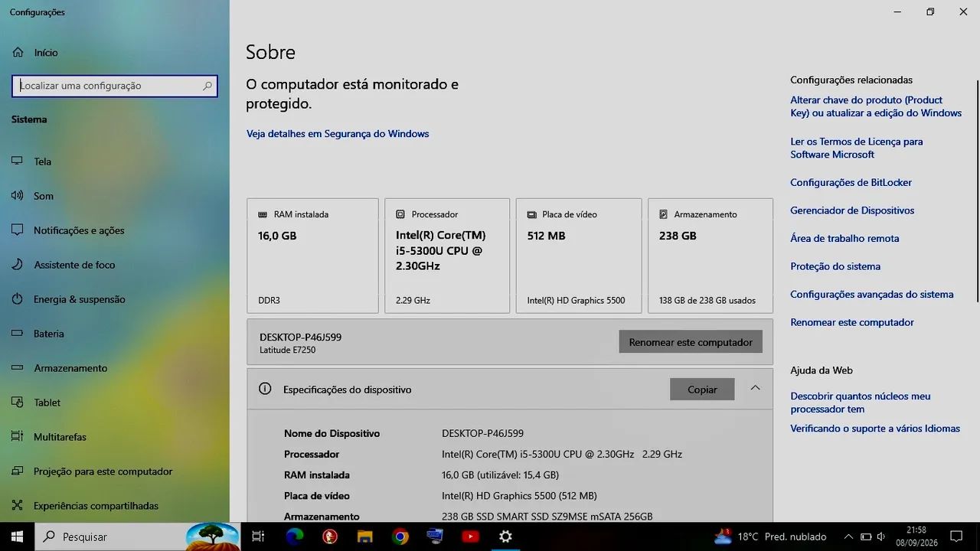980x551 pixels.
Task: Open DuckDuckGo browser from taskbar
Action: (330, 536)
